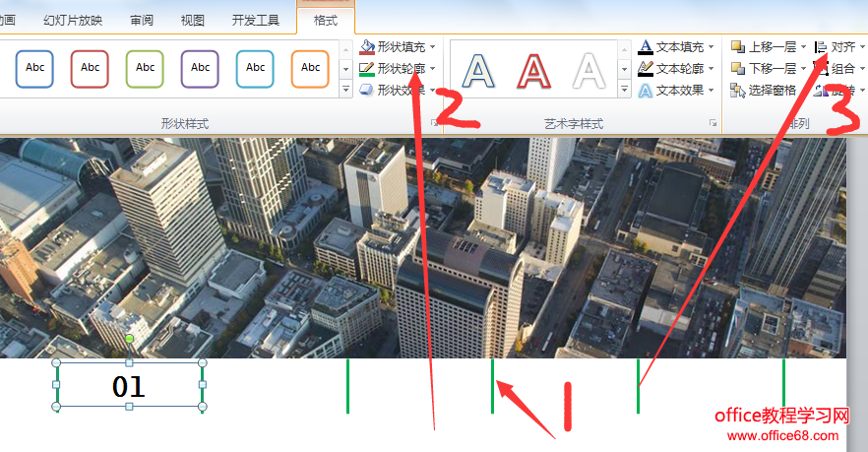Image resolution: width=868 pixels, height=452 pixels.
Task: Click the 文本效果 label
Action: [680, 91]
